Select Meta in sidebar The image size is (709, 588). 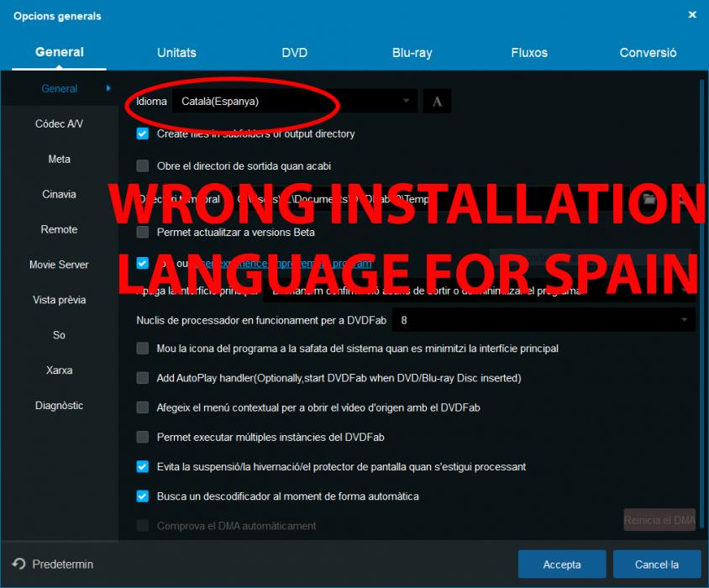60,159
